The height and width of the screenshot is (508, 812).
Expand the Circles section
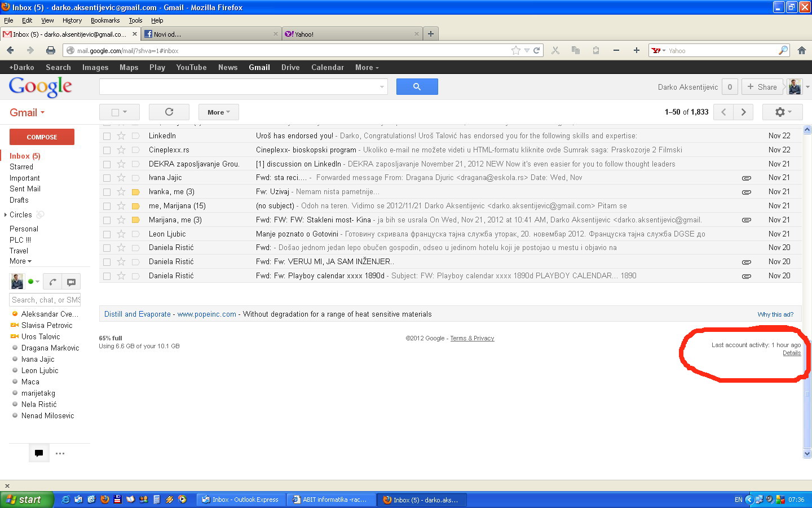pyautogui.click(x=6, y=214)
